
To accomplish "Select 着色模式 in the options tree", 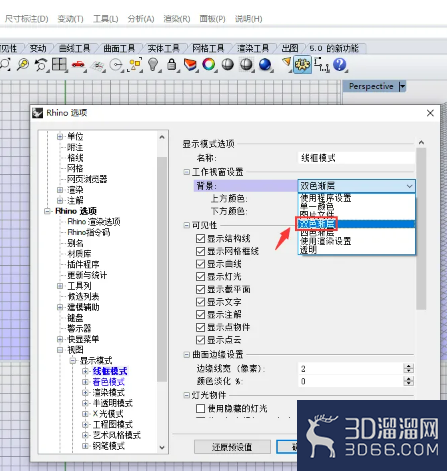I will click(x=109, y=382).
